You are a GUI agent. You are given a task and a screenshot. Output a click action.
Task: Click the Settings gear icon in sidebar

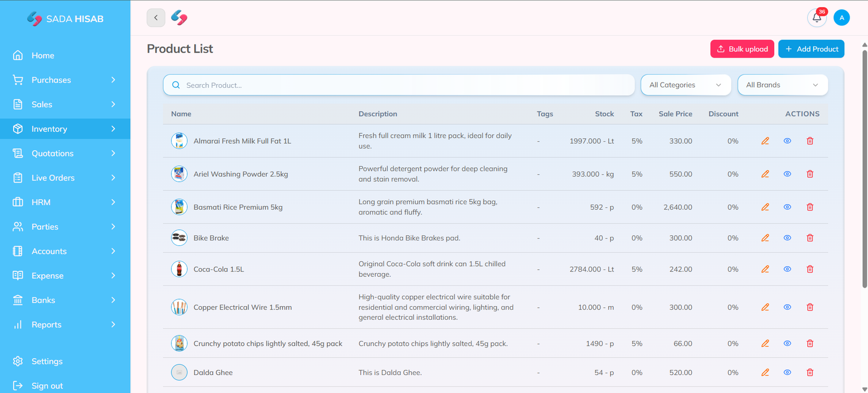(x=18, y=362)
